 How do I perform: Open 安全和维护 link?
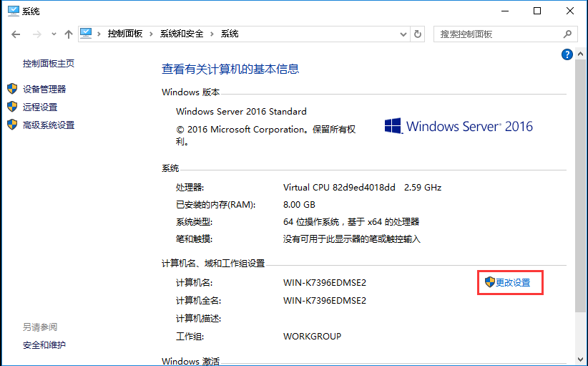point(44,345)
